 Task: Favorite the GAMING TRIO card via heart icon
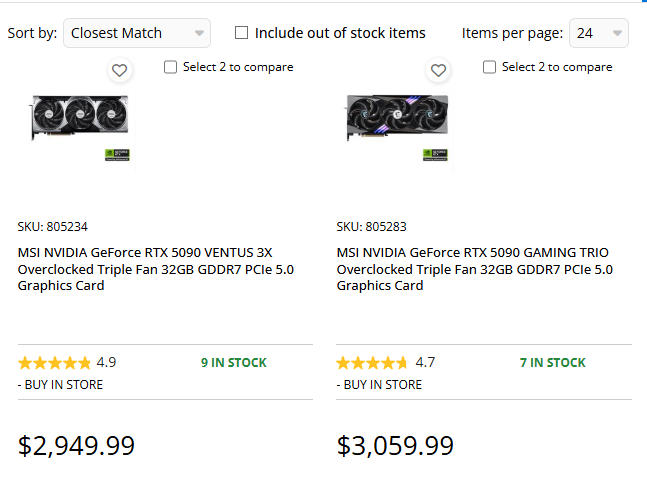[438, 70]
